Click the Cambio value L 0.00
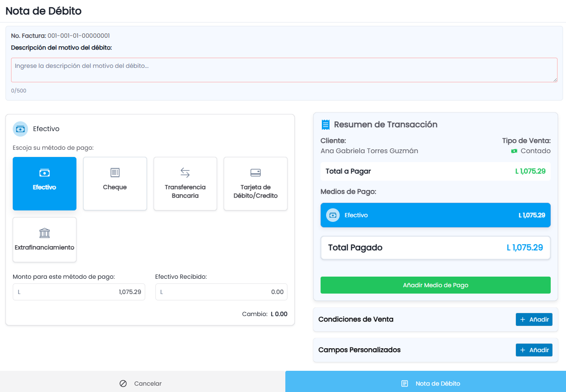 pyautogui.click(x=279, y=314)
